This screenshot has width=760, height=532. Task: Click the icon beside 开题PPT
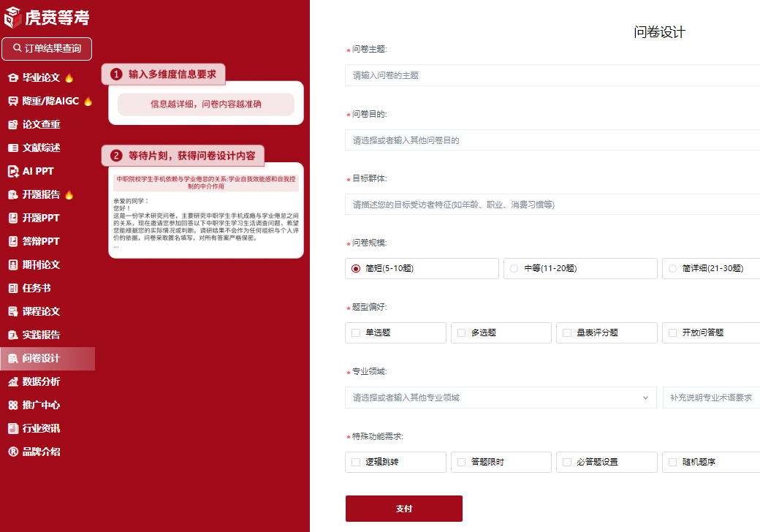[x=13, y=218]
